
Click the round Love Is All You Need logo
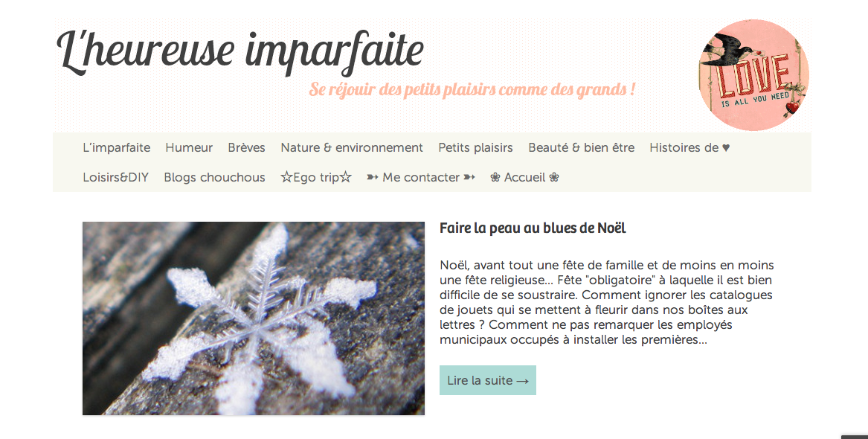click(x=754, y=74)
